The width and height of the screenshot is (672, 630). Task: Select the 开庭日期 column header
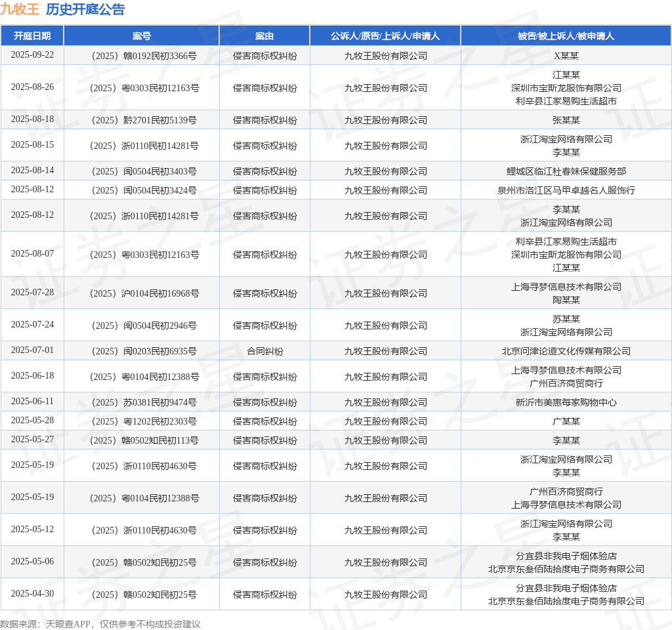(32, 36)
